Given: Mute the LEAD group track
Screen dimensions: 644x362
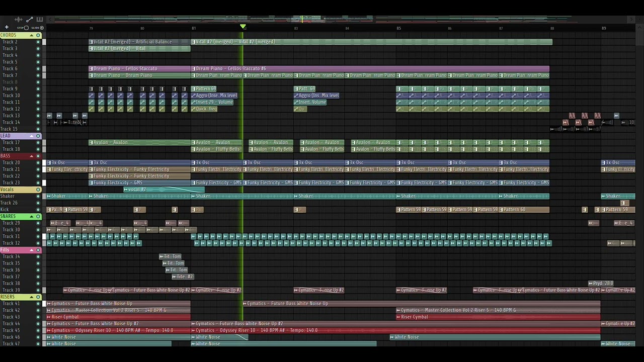Looking at the screenshot, I should (x=38, y=136).
